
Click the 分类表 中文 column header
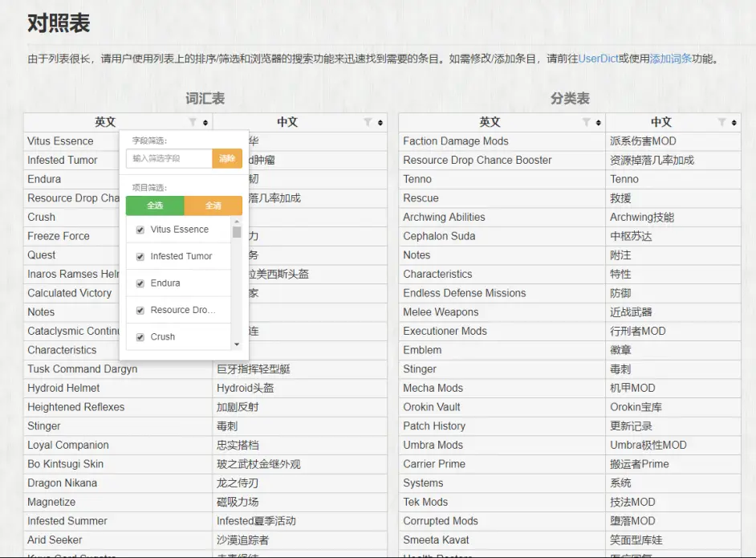click(673, 122)
